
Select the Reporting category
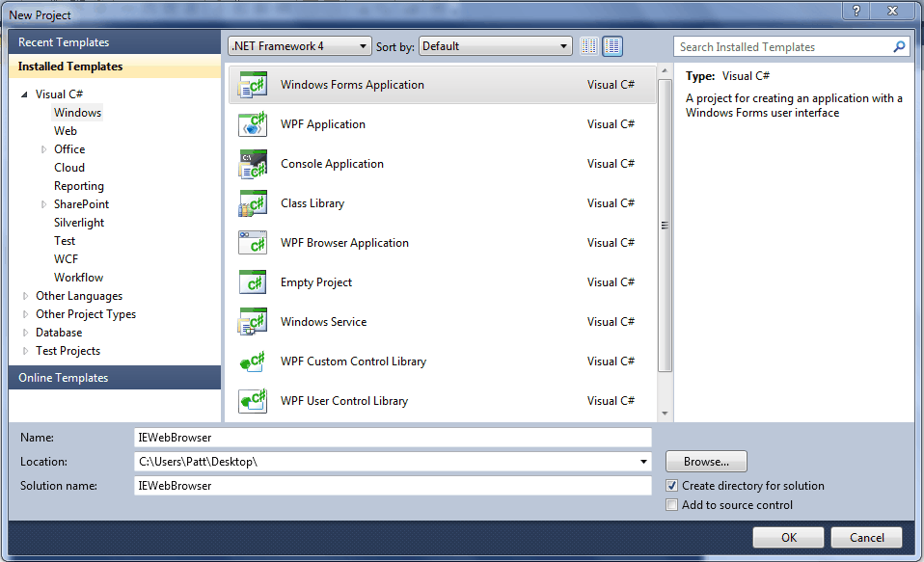79,185
